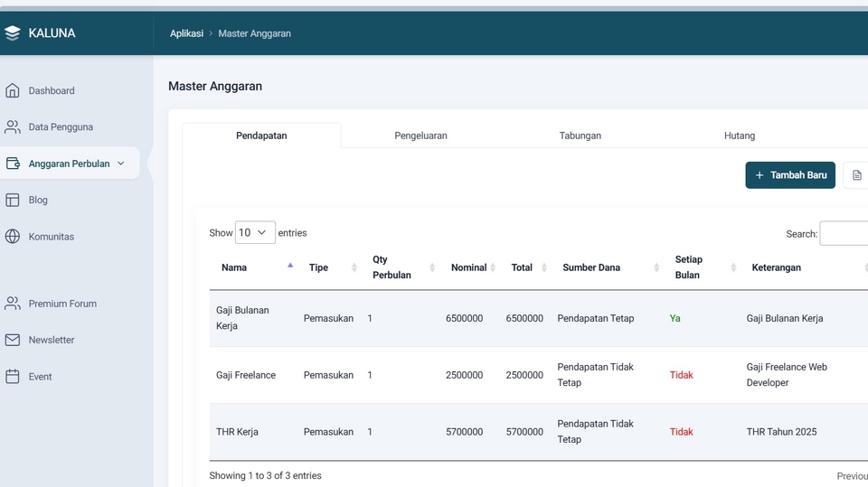This screenshot has width=868, height=487.
Task: Click the Komunitas globe icon
Action: tap(12, 237)
